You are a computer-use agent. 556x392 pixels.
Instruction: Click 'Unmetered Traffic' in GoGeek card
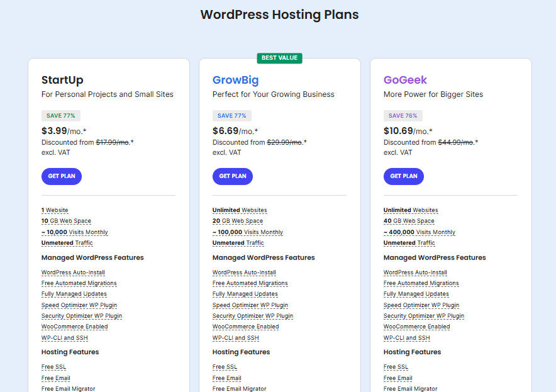tap(409, 243)
